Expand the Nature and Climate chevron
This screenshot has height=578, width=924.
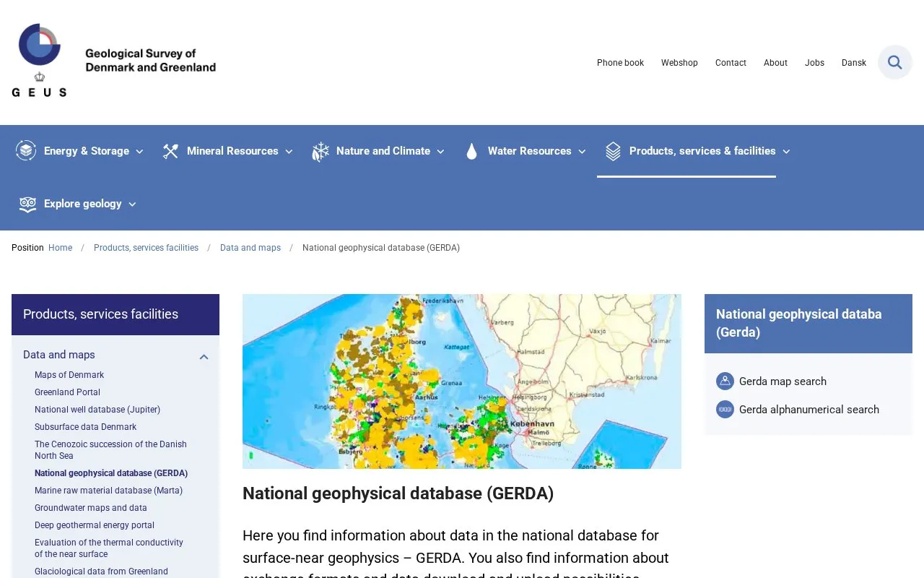[440, 152]
